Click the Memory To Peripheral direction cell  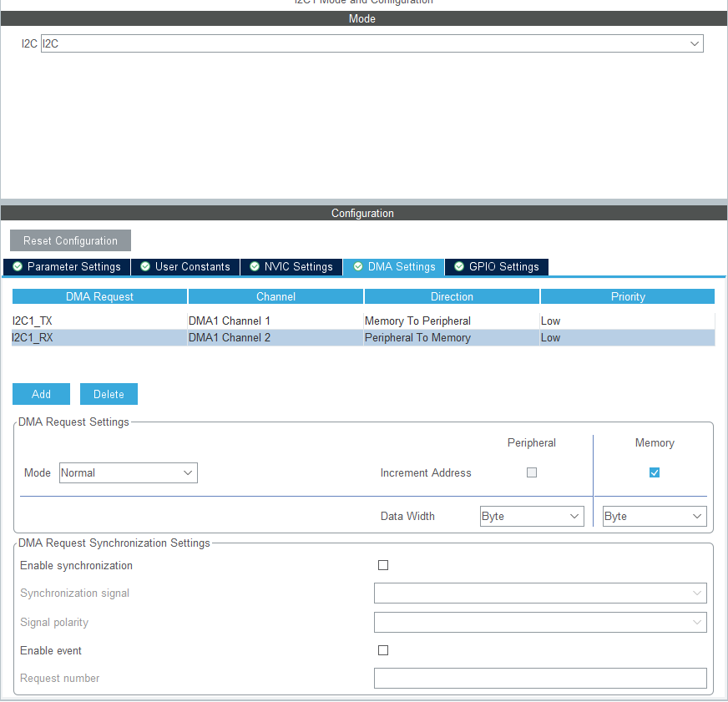click(452, 321)
